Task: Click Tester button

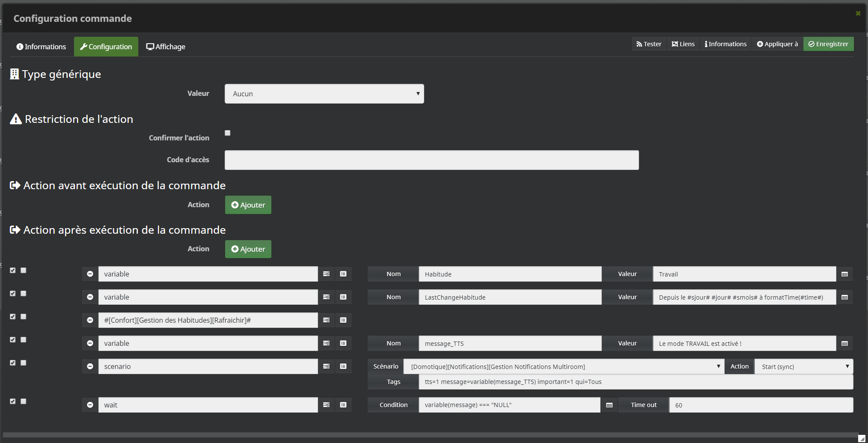Action: click(649, 44)
